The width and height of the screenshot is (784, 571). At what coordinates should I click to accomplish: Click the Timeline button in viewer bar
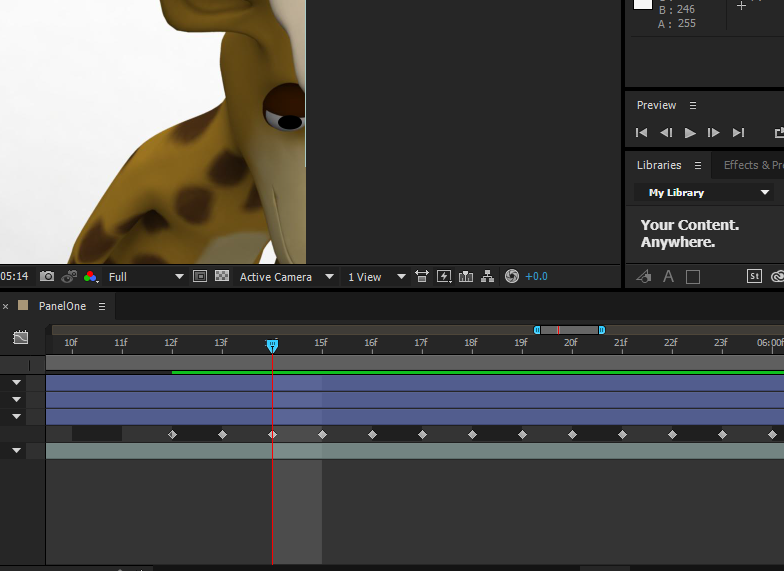pos(466,276)
